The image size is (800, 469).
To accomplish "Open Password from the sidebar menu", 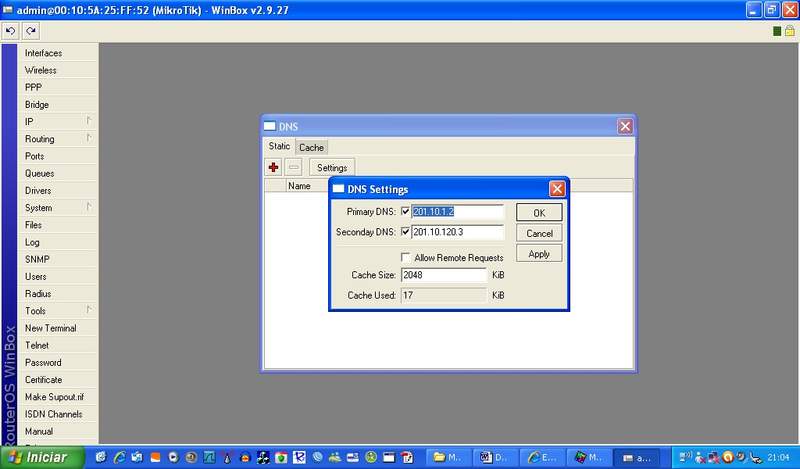I will pos(57,363).
